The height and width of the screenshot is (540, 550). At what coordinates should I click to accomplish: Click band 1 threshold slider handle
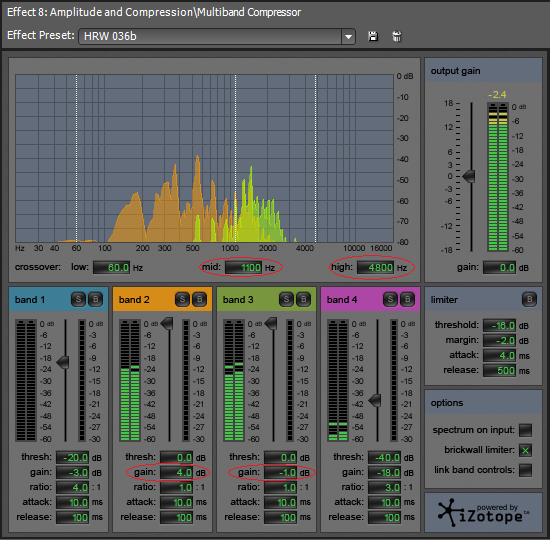(x=63, y=362)
